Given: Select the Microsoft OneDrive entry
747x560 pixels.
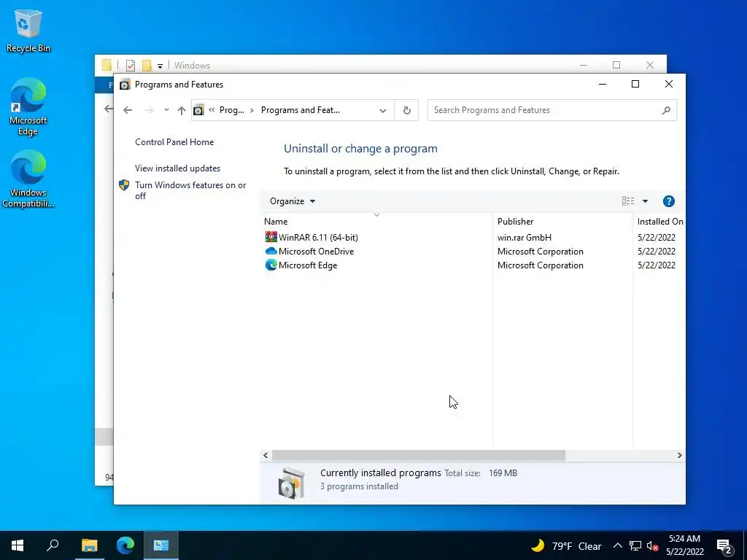Looking at the screenshot, I should point(317,251).
